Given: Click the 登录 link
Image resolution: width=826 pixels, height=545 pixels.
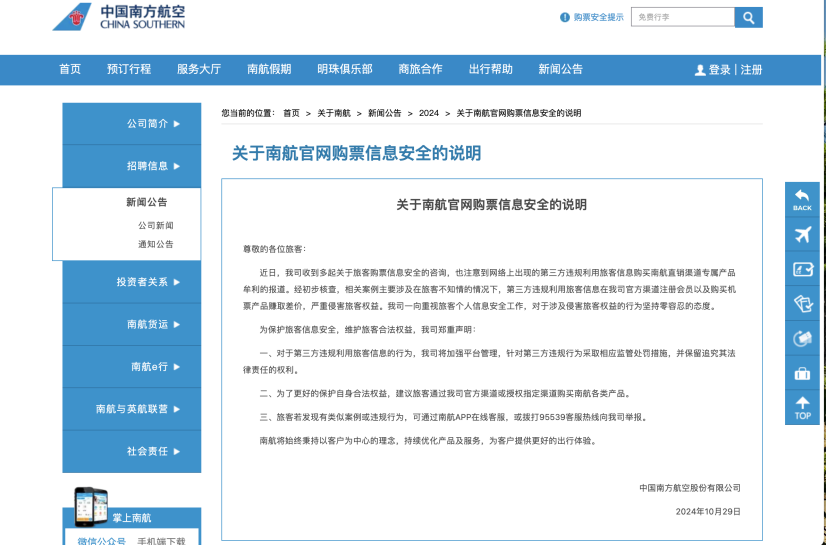Looking at the screenshot, I should click(720, 70).
